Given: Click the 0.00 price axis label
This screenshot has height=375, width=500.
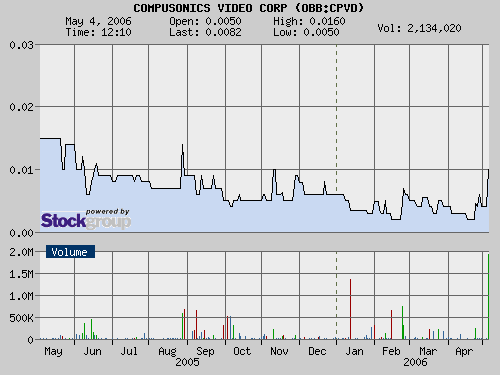Looking at the screenshot, I should pos(21,233).
